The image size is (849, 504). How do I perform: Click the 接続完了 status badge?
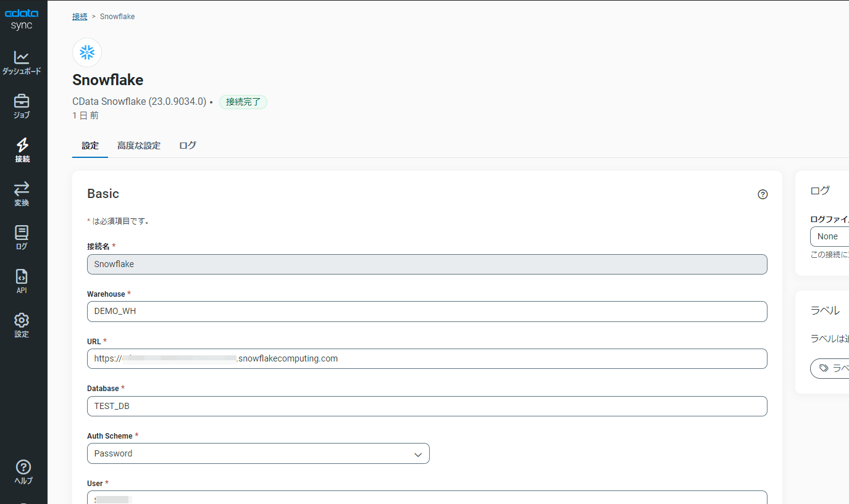[243, 102]
